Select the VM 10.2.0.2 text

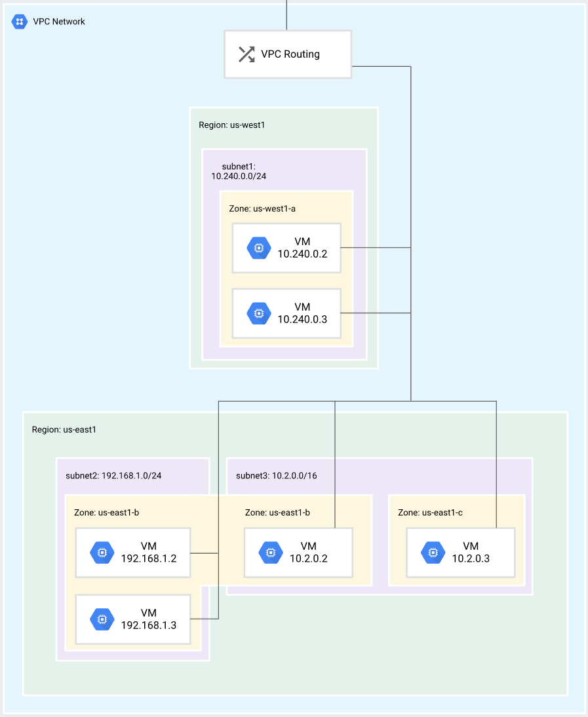(x=309, y=552)
